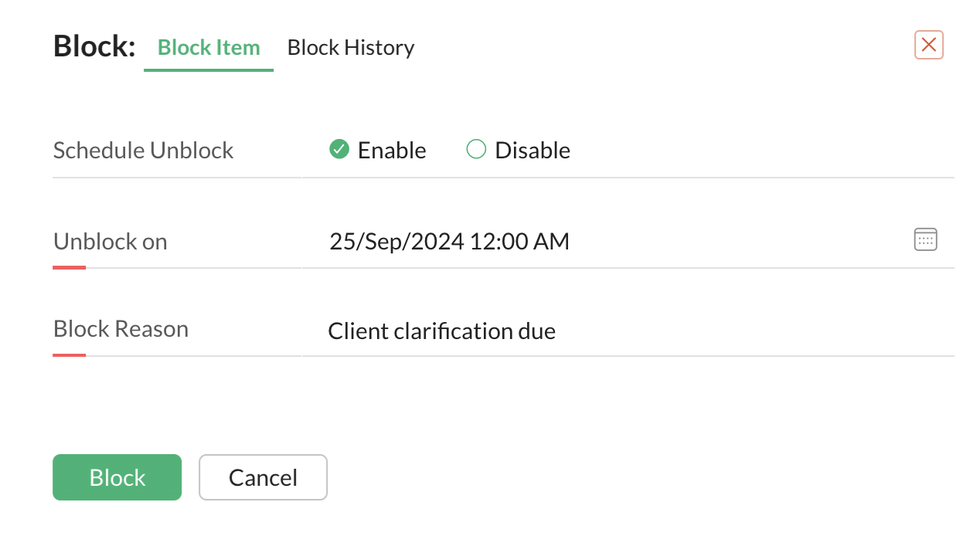980x536 pixels.
Task: Click the Unblock on field label
Action: coord(110,242)
